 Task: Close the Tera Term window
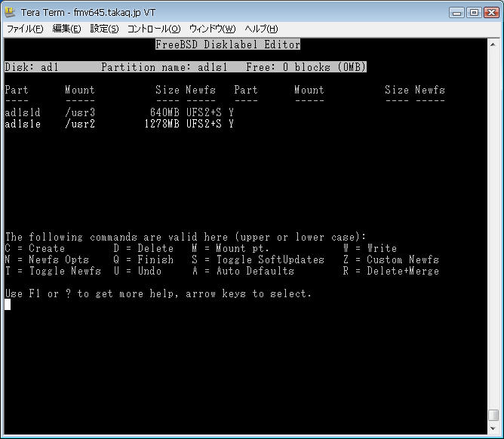(491, 13)
